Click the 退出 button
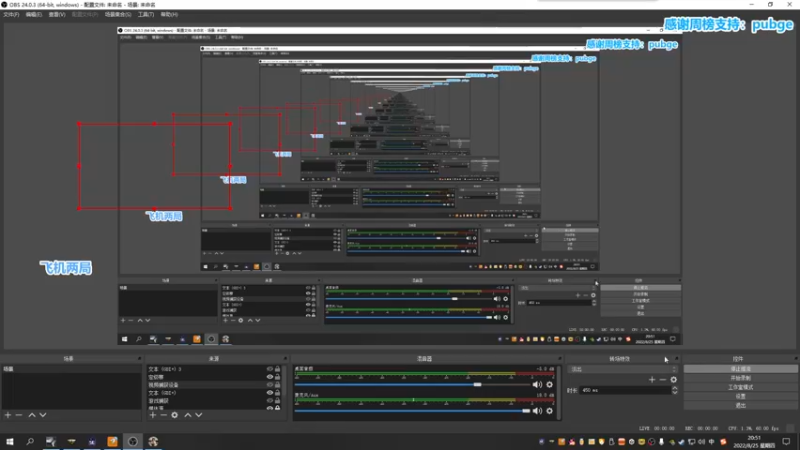 click(x=740, y=406)
